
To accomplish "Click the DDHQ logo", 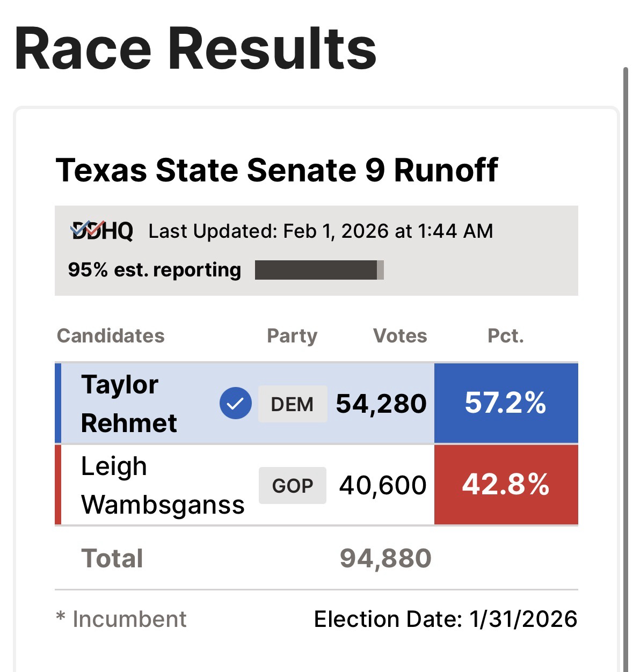I will click(101, 231).
